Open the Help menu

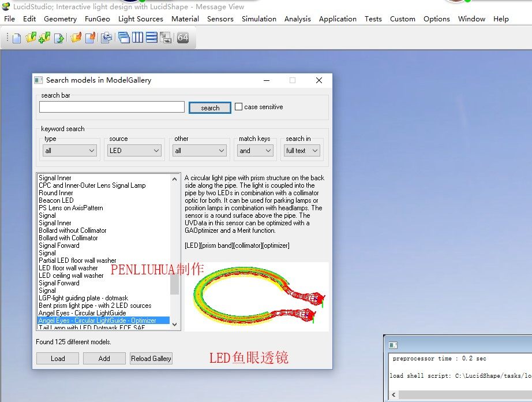tap(501, 18)
